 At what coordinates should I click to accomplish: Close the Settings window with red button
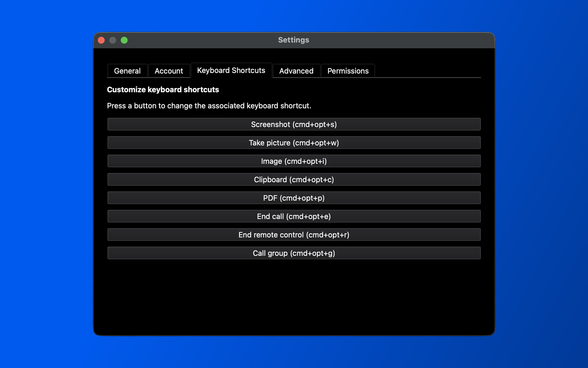[101, 40]
